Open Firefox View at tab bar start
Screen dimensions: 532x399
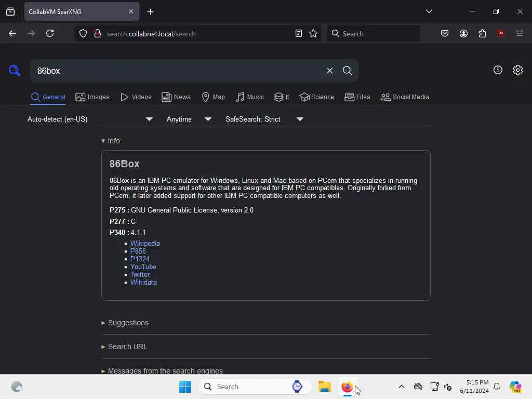pyautogui.click(x=10, y=11)
